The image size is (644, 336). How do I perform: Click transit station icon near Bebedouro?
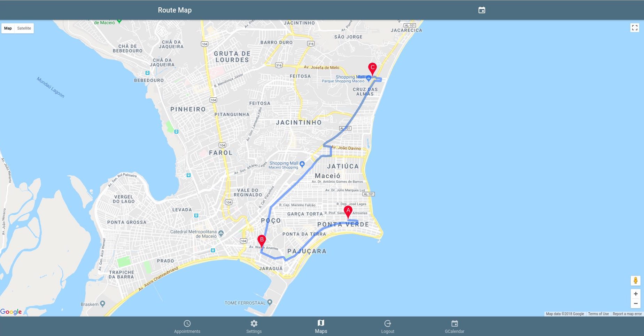tap(147, 73)
